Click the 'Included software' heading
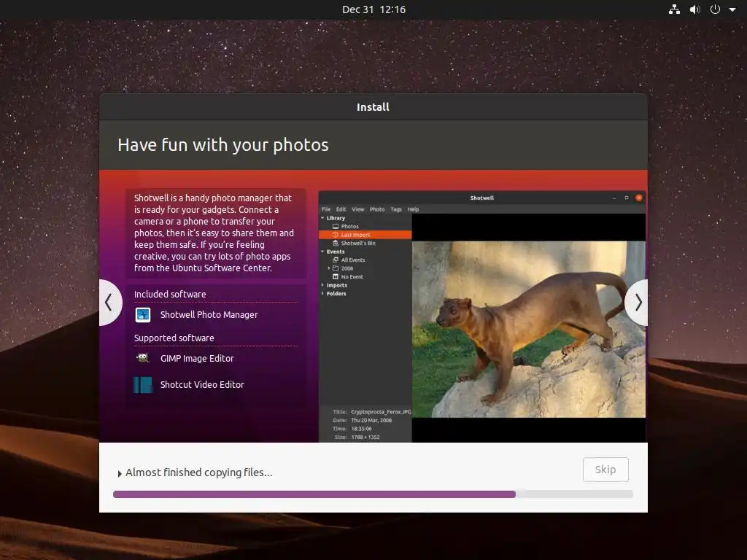This screenshot has width=747, height=560. tap(170, 295)
